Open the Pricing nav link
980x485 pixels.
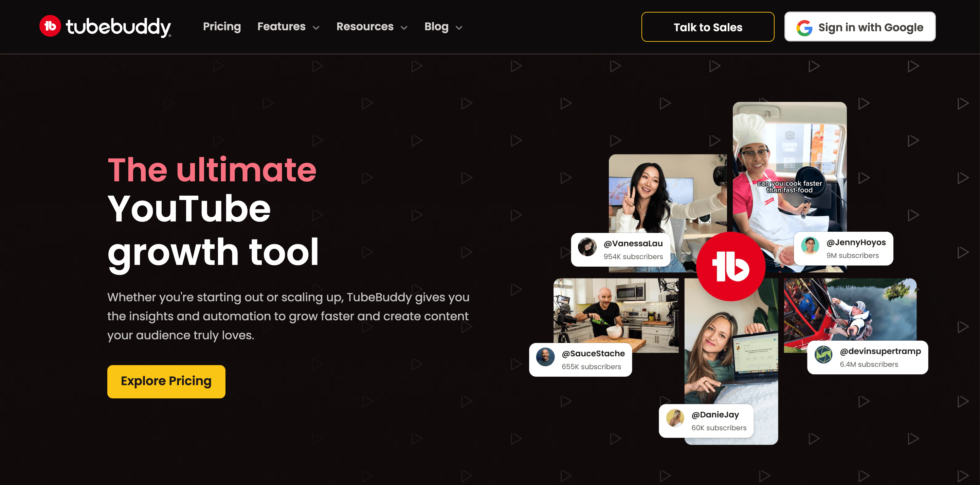click(222, 26)
